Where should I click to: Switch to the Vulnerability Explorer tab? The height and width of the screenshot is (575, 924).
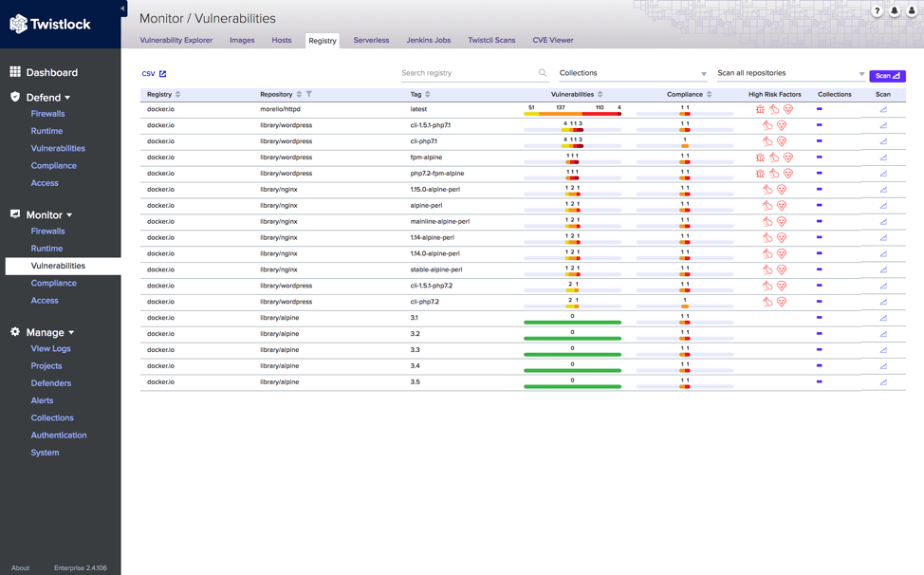[176, 40]
